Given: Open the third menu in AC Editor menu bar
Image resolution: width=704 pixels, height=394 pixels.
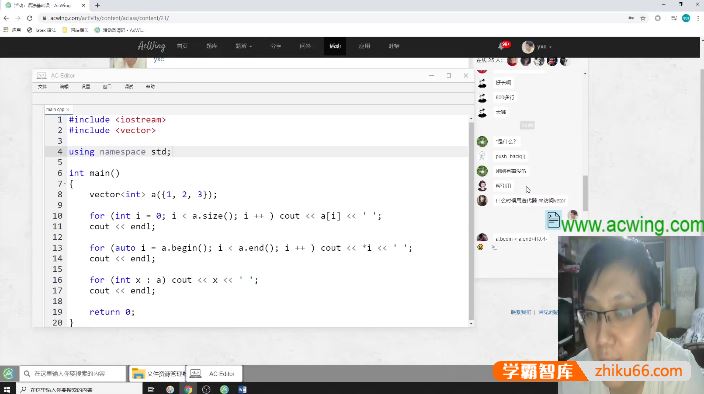Looking at the screenshot, I should click(86, 87).
